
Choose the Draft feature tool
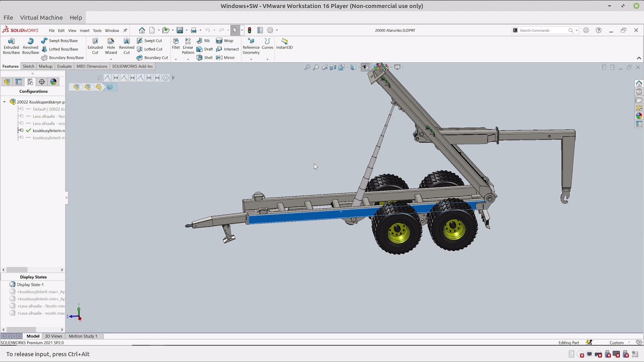coord(204,49)
